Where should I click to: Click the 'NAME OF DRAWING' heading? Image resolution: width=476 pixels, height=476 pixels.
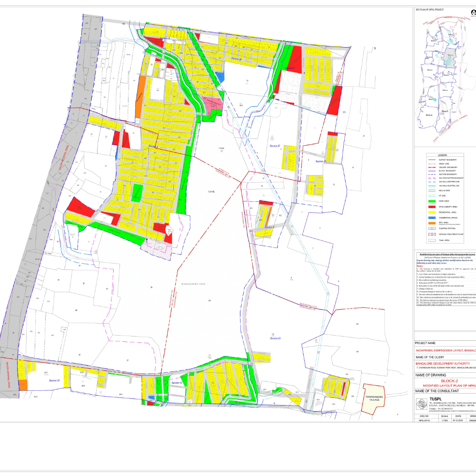click(x=431, y=375)
